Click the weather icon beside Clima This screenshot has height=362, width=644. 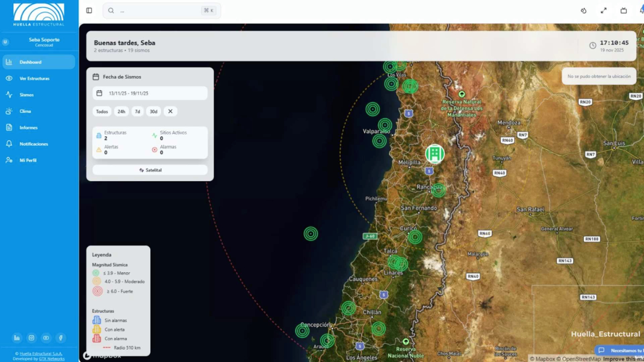(x=9, y=111)
